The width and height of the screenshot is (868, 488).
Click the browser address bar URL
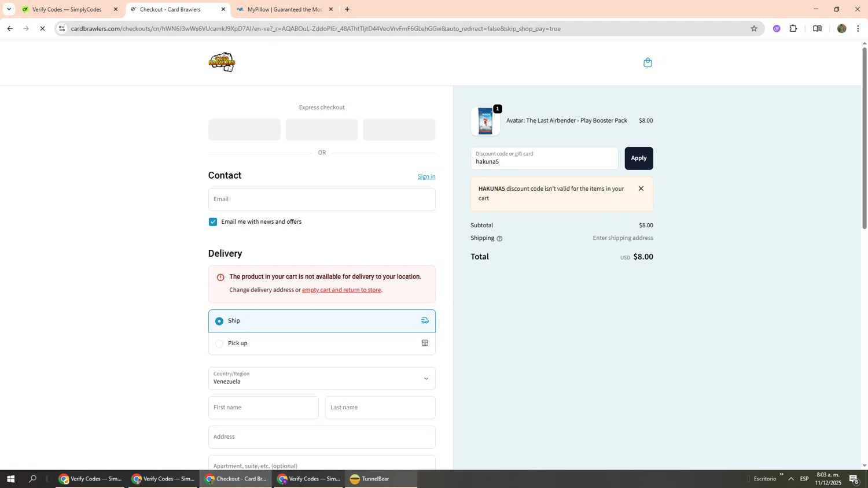tap(315, 28)
